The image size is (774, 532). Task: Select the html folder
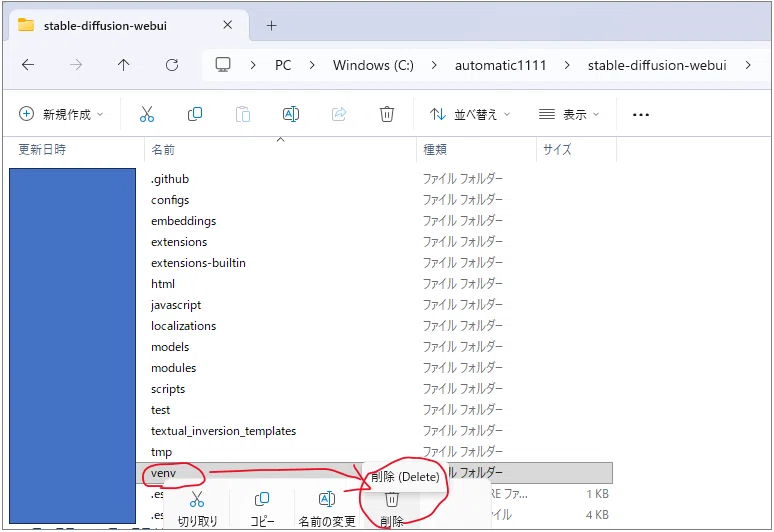(x=163, y=284)
